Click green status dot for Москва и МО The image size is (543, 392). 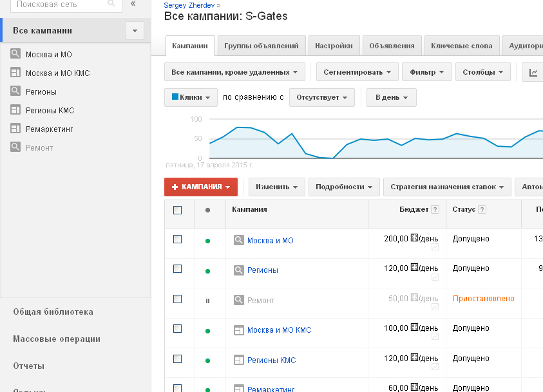click(208, 241)
